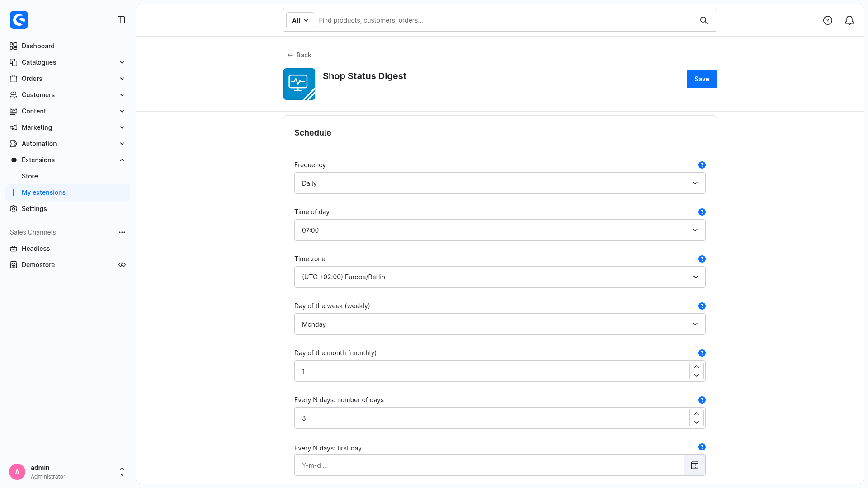Open the Headless sales channel
Image resolution: width=868 pixels, height=488 pixels.
pyautogui.click(x=68, y=249)
